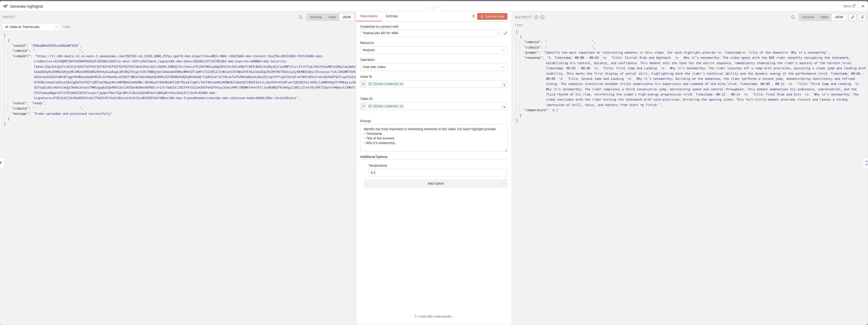Click in the Temperature input field
The height and width of the screenshot is (325, 868).
pyautogui.click(x=437, y=173)
